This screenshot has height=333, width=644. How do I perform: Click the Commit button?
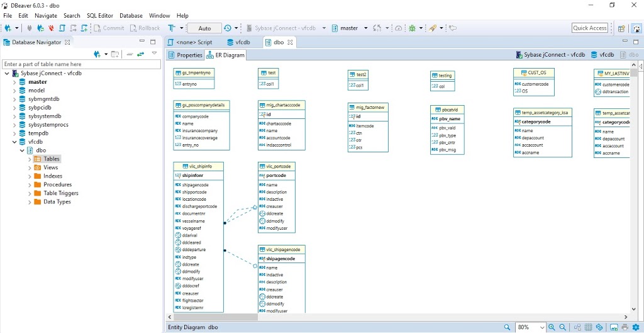[109, 28]
